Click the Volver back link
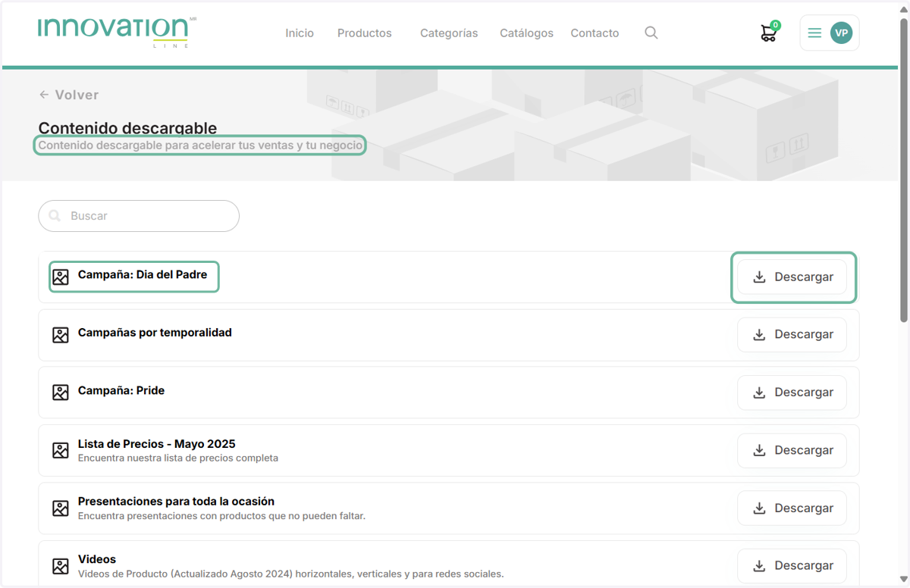The height and width of the screenshot is (588, 910). coord(69,95)
